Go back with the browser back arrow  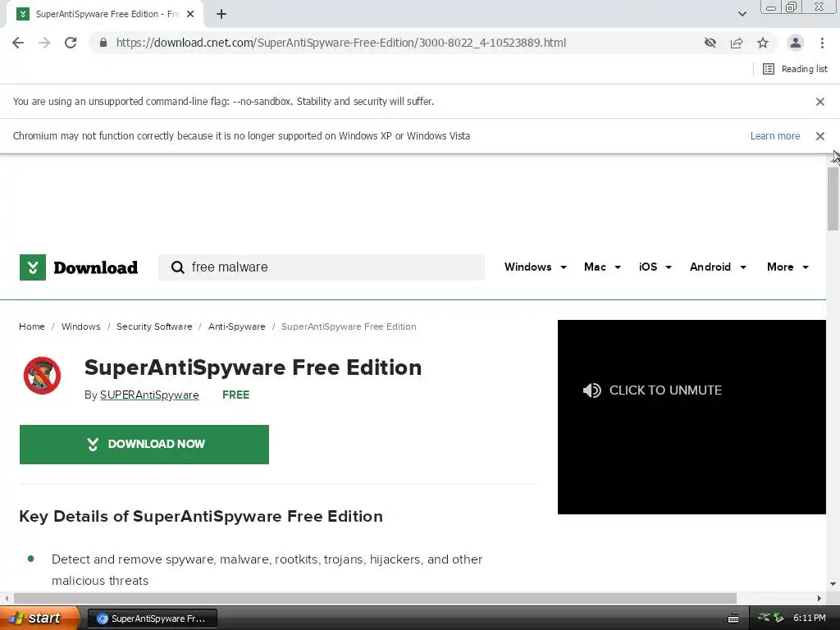click(18, 43)
